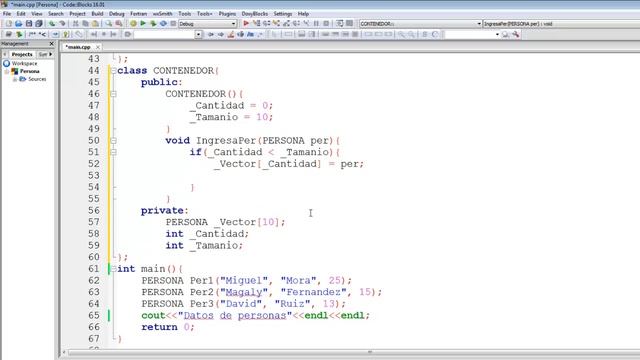The width and height of the screenshot is (640, 360).
Task: Click the New file toolbar icon
Action: [x=9, y=24]
